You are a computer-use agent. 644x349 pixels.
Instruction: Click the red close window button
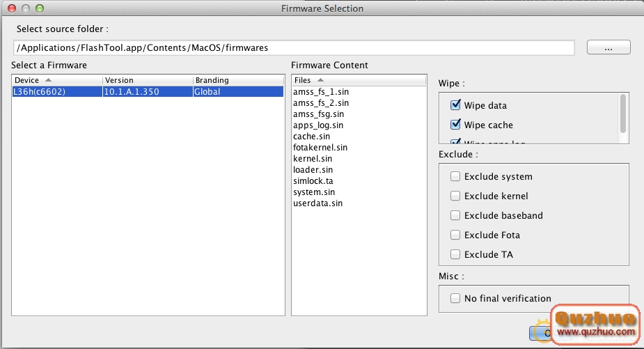pyautogui.click(x=13, y=9)
